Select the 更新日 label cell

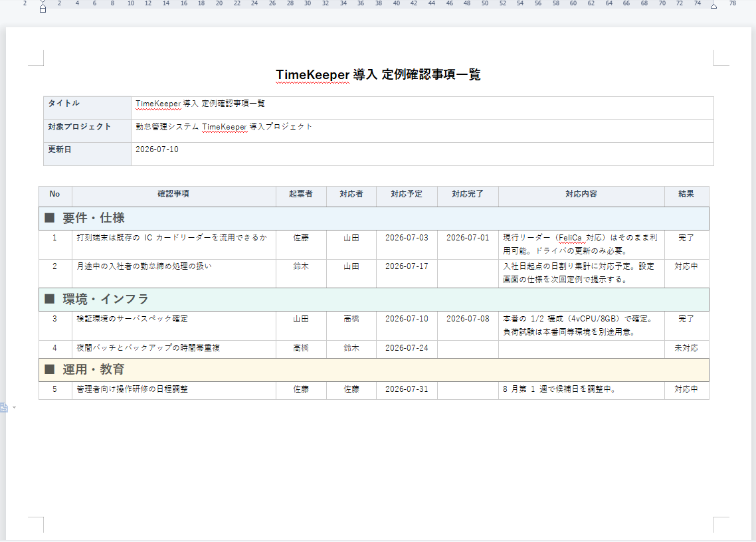pyautogui.click(x=87, y=154)
